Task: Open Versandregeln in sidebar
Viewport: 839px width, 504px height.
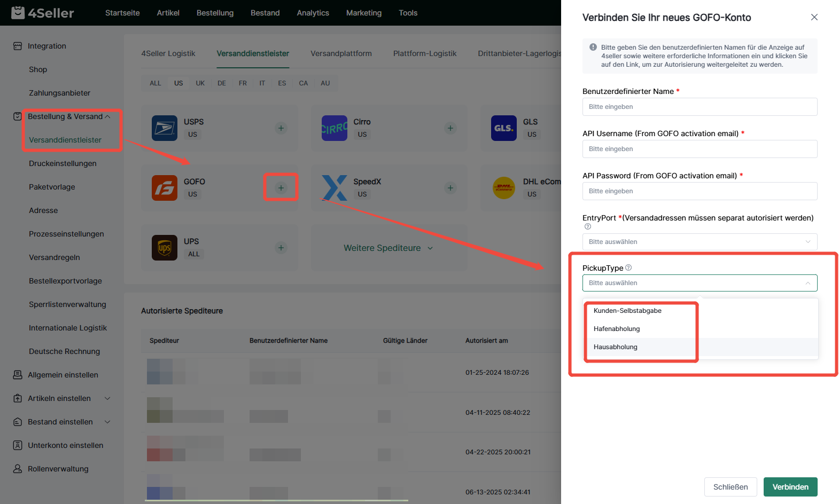Action: (55, 257)
